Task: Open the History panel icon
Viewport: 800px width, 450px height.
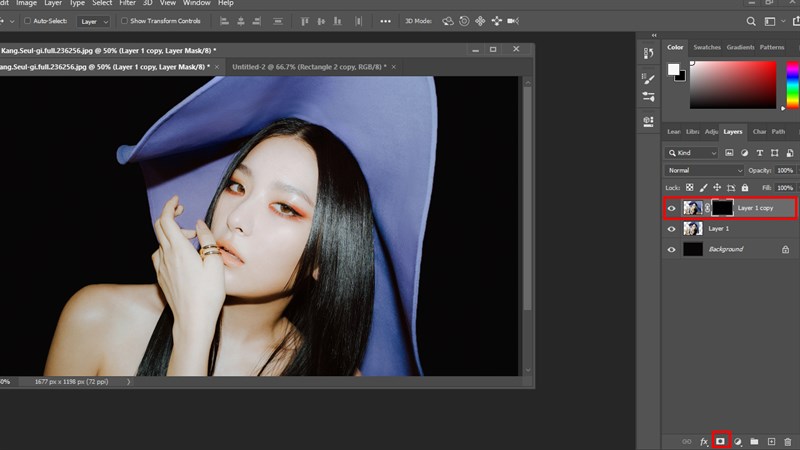Action: tap(648, 54)
